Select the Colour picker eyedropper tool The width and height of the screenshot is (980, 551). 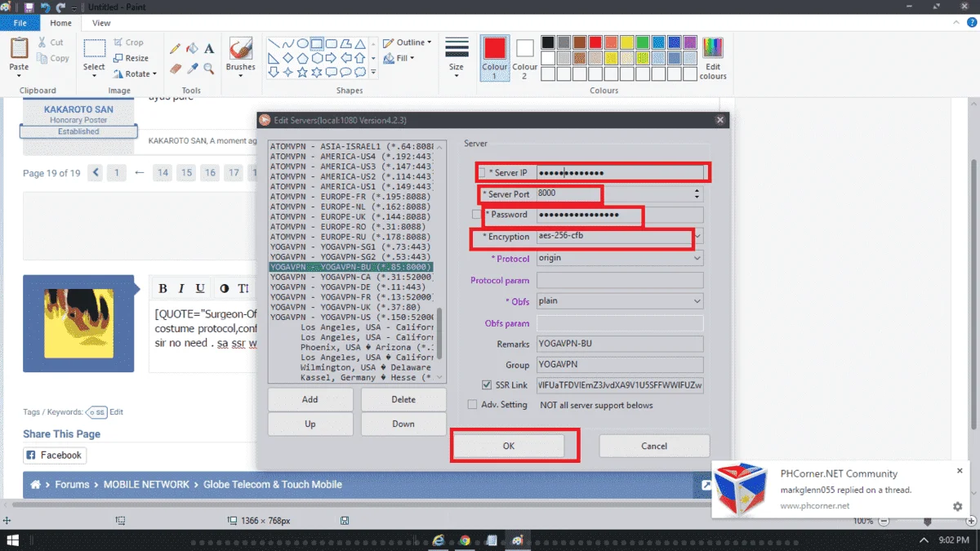(x=192, y=69)
